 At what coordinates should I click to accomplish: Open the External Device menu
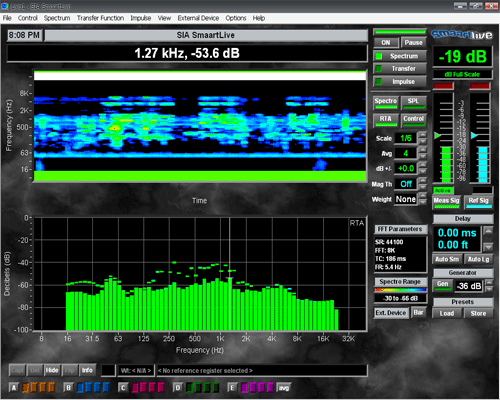tap(198, 18)
